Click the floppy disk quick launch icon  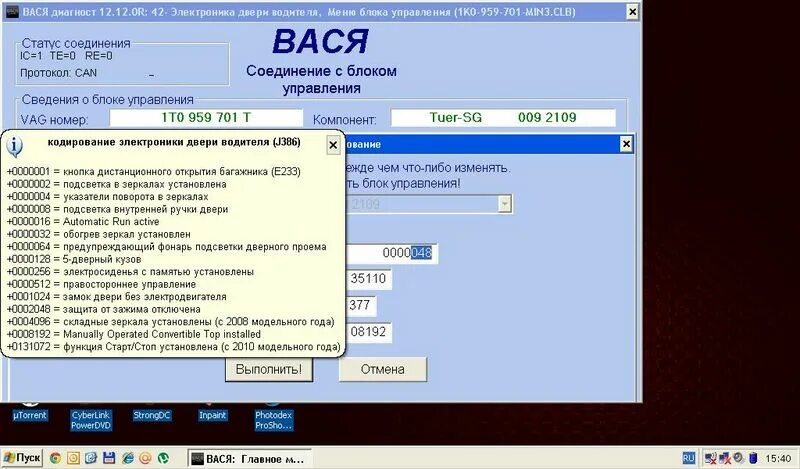pos(109,458)
